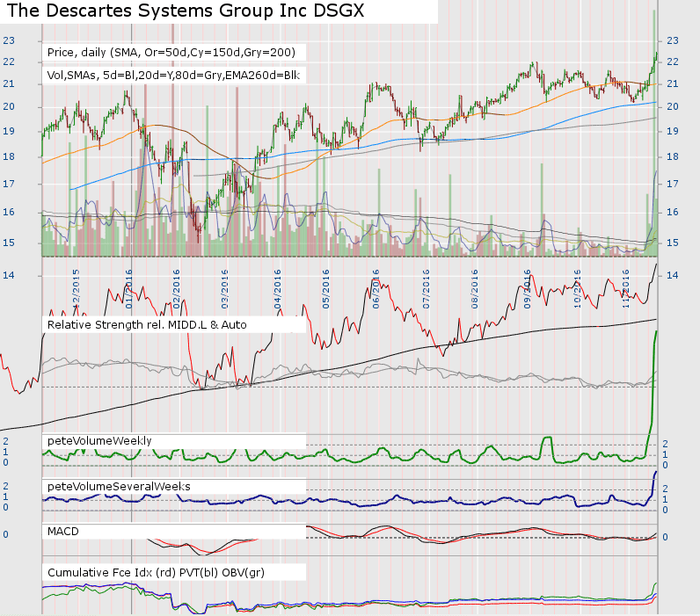The width and height of the screenshot is (700, 616).
Task: Click the 17 price label on right axis
Action: pos(673,184)
